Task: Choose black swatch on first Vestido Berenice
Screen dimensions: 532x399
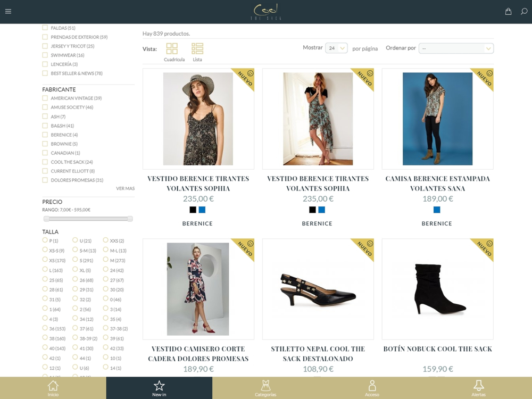Action: coord(193,210)
